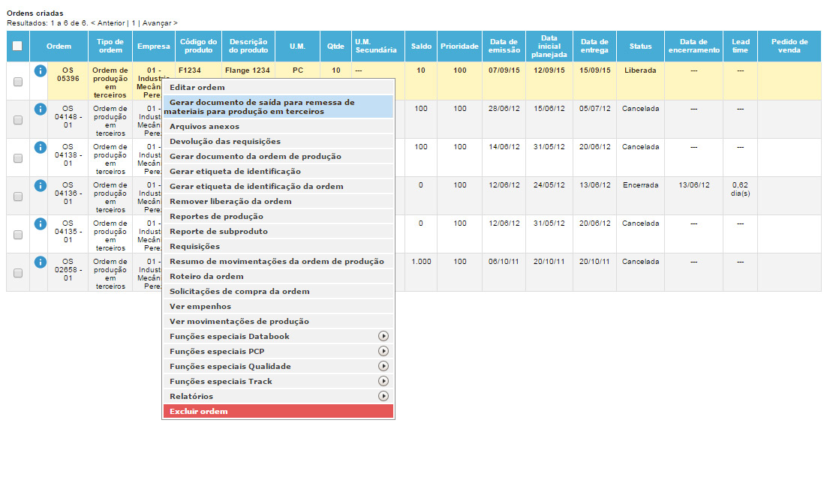This screenshot has width=830, height=504.
Task: Select Gerar documento de saída para remessa
Action: tap(278, 106)
